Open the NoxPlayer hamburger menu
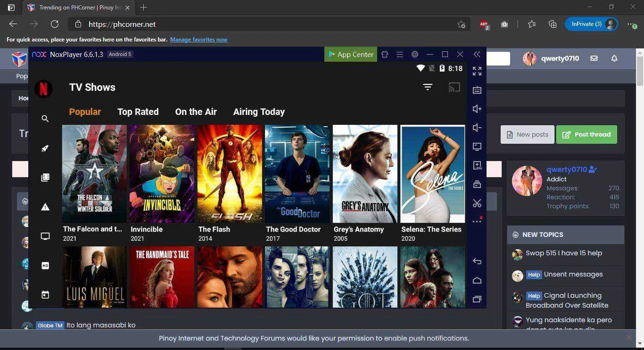The width and height of the screenshot is (644, 350). pos(400,54)
